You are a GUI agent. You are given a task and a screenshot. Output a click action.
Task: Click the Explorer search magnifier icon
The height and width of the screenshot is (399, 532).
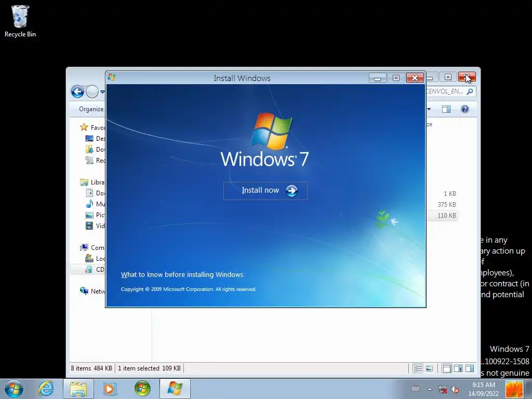coord(470,91)
